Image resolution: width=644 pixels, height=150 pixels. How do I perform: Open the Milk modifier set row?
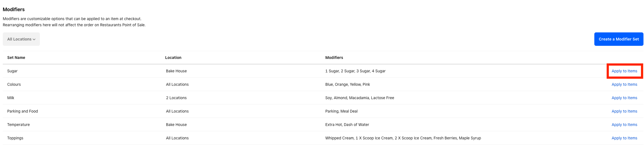coord(11,98)
